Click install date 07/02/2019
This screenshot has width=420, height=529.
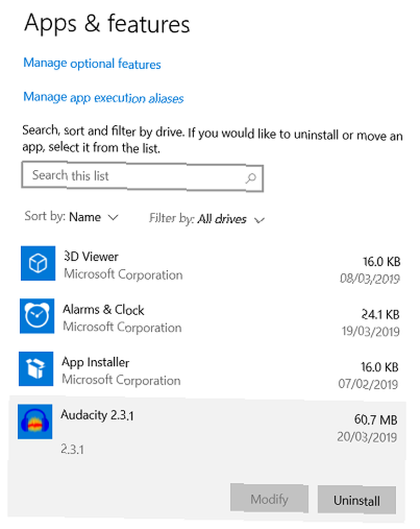pos(368,384)
